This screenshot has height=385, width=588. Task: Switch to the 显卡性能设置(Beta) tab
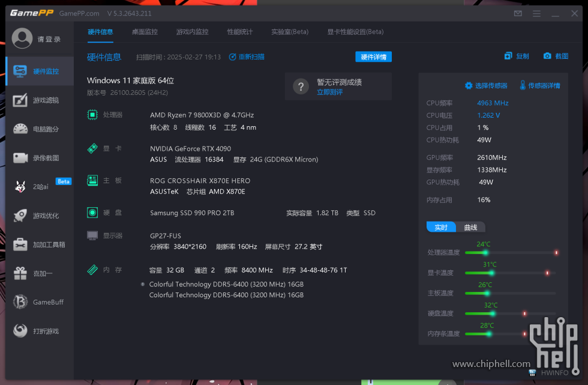coord(355,32)
